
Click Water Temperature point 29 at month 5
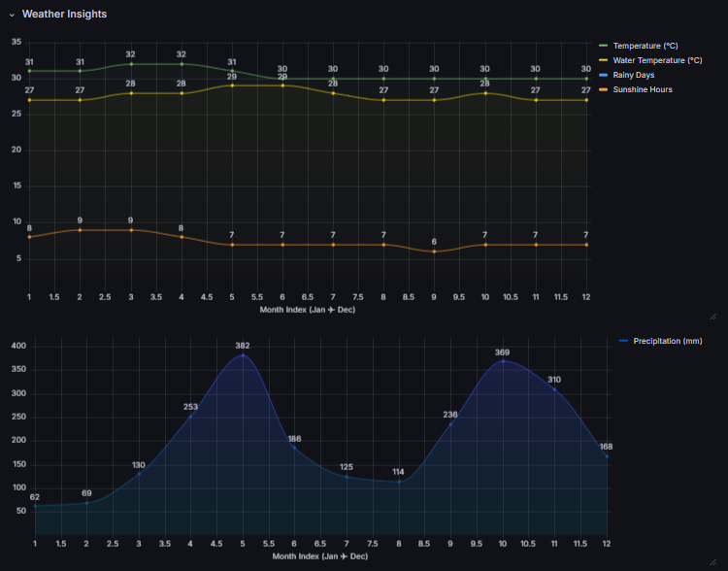[x=232, y=85]
